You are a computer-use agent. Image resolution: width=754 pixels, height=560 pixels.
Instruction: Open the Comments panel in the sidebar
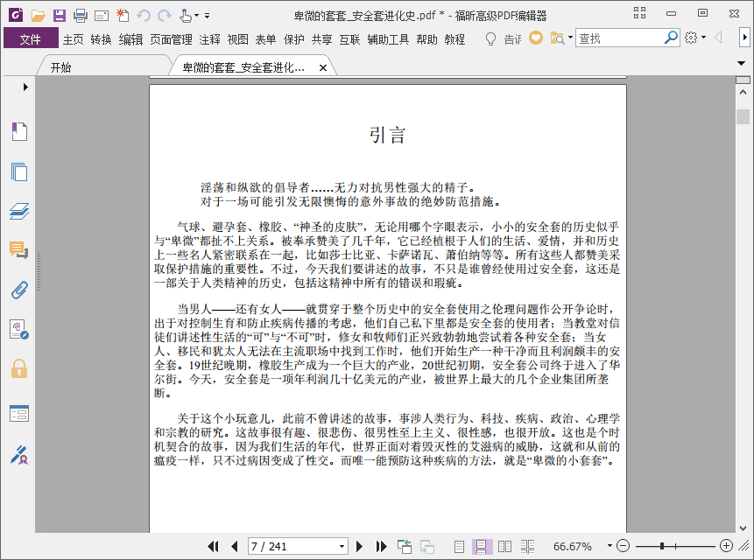19,250
